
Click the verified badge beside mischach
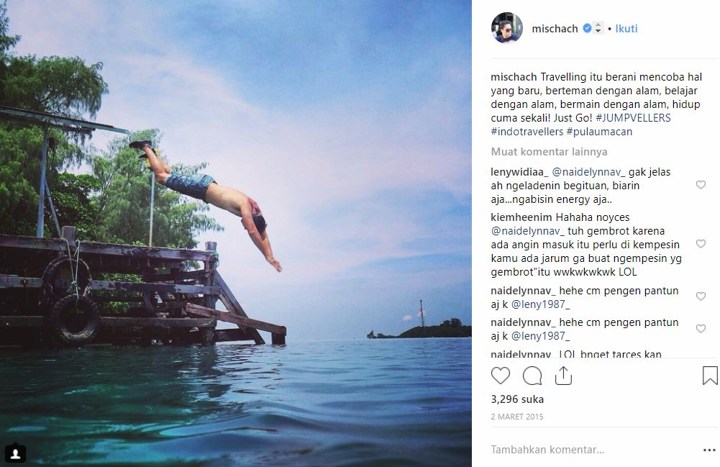[x=587, y=28]
